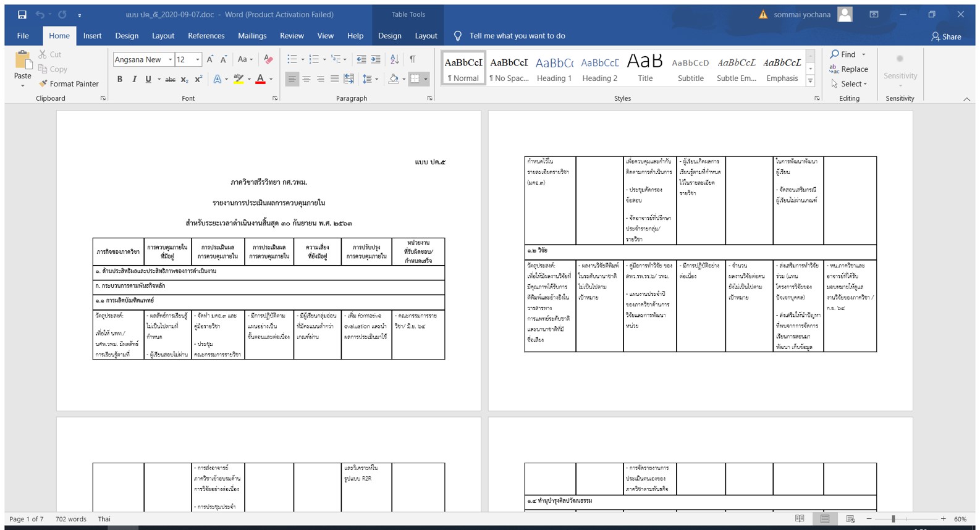Toggle bold formatting
This screenshot has width=980, height=530.
(120, 79)
